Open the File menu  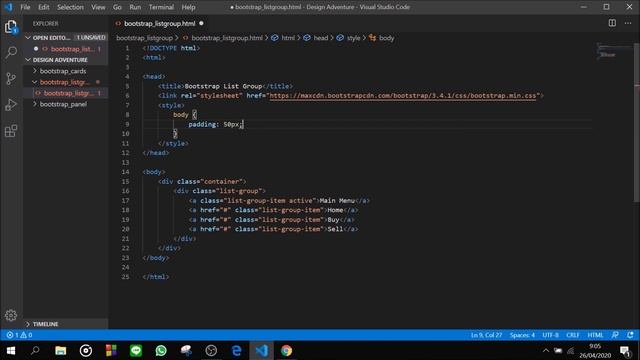click(x=25, y=7)
